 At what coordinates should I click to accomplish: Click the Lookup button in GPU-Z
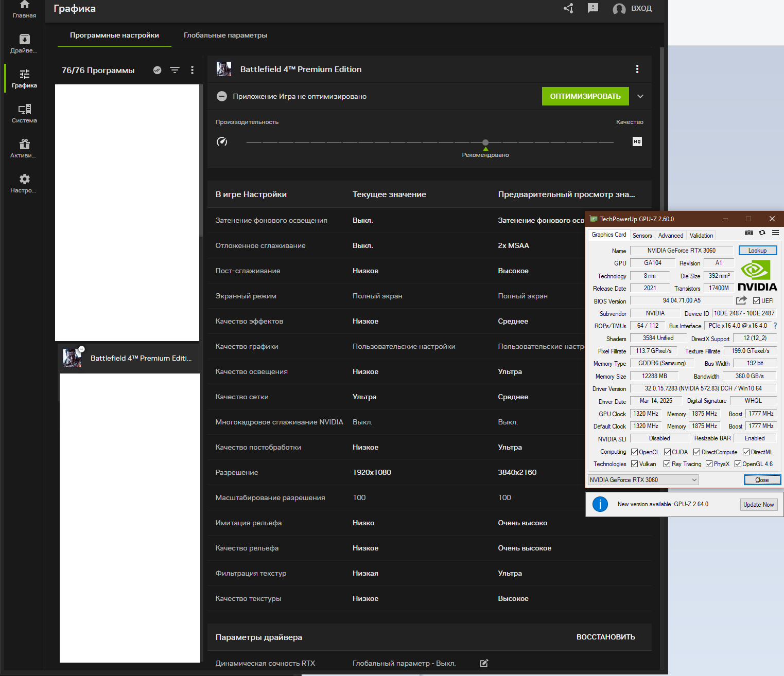(x=758, y=251)
